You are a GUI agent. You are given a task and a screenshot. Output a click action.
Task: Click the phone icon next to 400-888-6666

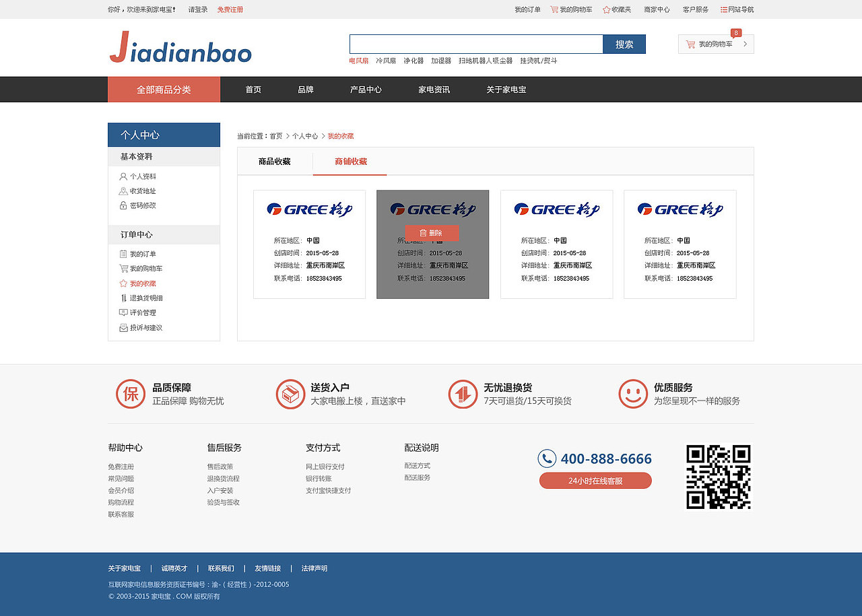547,458
